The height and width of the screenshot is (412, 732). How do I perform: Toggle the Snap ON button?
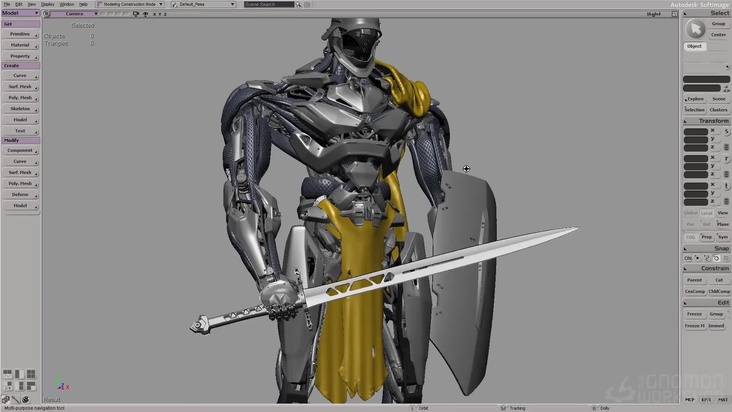pos(688,258)
